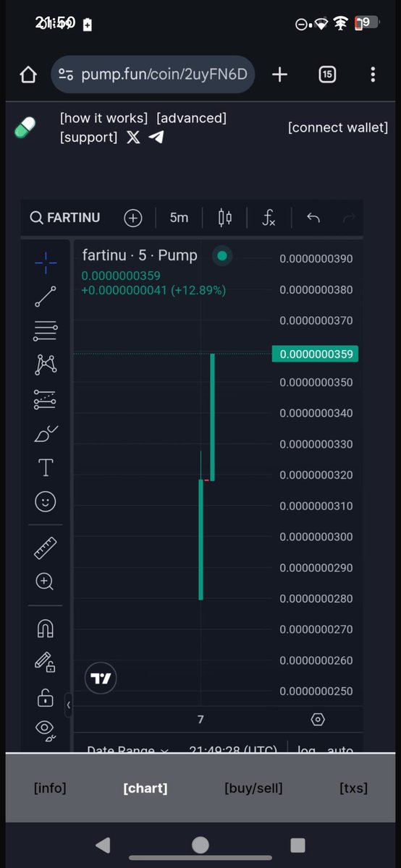Viewport: 401px width, 868px height.
Task: Click connect wallet
Action: coord(338,127)
